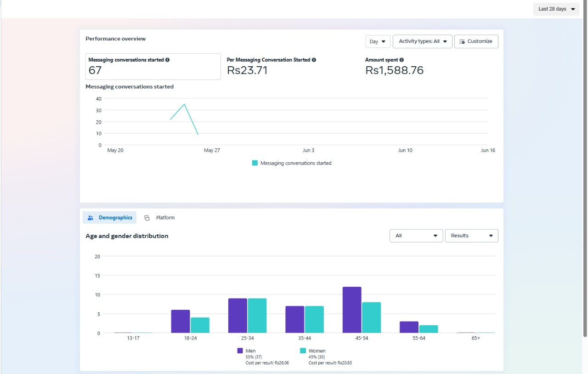
Task: Click info icon beside Messaging conversations started
Action: [167, 60]
